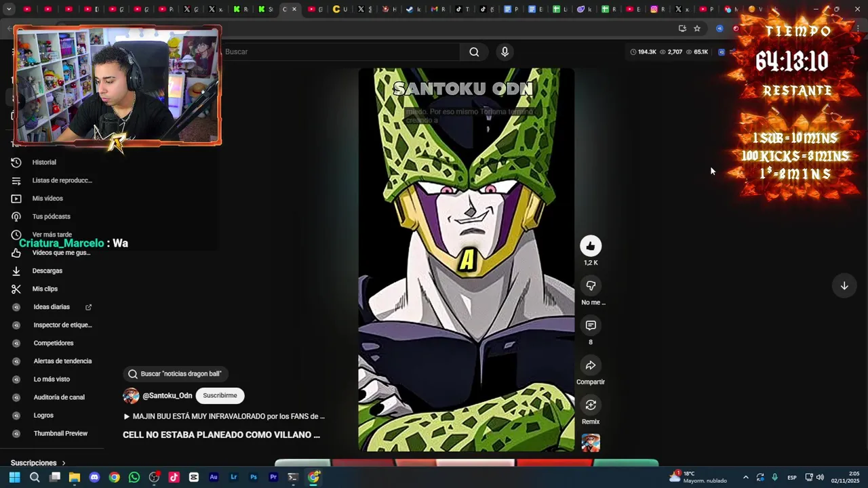The height and width of the screenshot is (488, 868).
Task: Open Mis clips in the sidebar
Action: 45,289
